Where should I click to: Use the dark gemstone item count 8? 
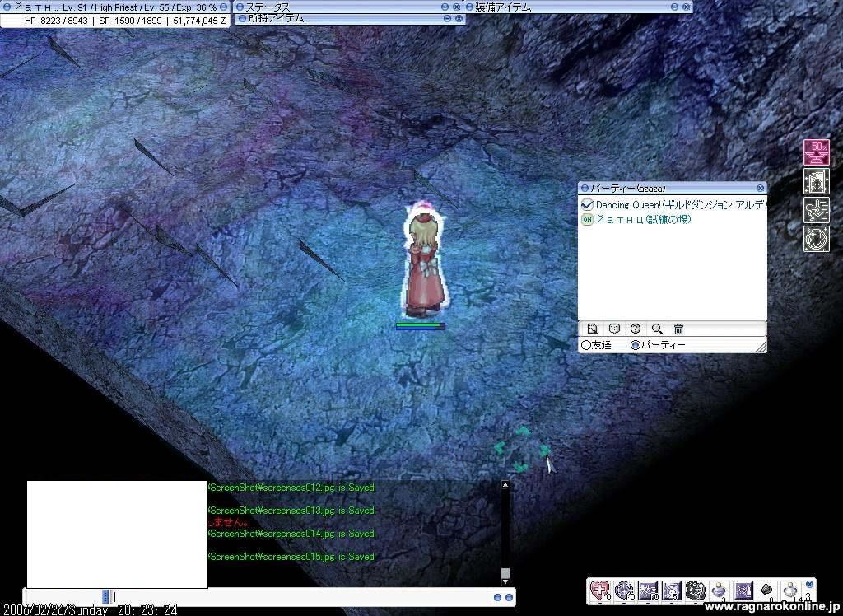767,590
